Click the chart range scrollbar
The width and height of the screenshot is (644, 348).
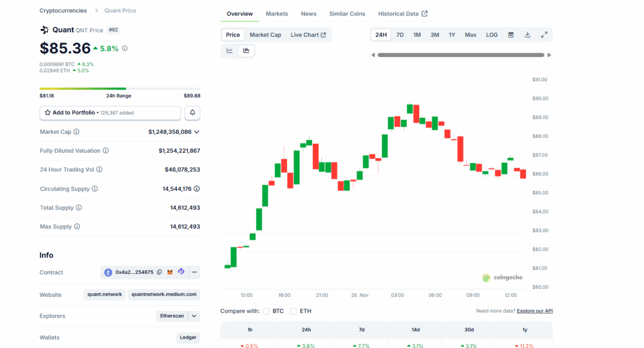[461, 55]
